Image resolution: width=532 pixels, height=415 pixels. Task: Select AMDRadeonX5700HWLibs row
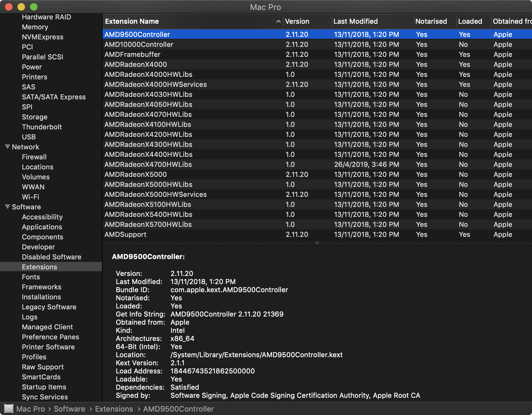coord(317,224)
